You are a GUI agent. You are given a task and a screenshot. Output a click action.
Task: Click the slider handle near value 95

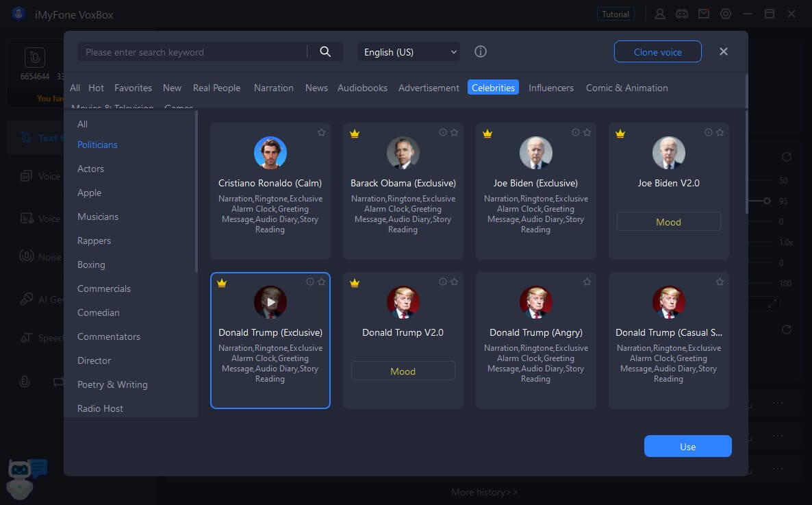tap(767, 201)
